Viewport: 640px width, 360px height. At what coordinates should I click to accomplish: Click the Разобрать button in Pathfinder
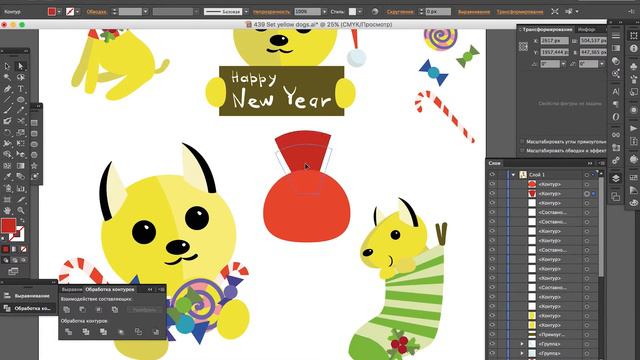click(144, 310)
